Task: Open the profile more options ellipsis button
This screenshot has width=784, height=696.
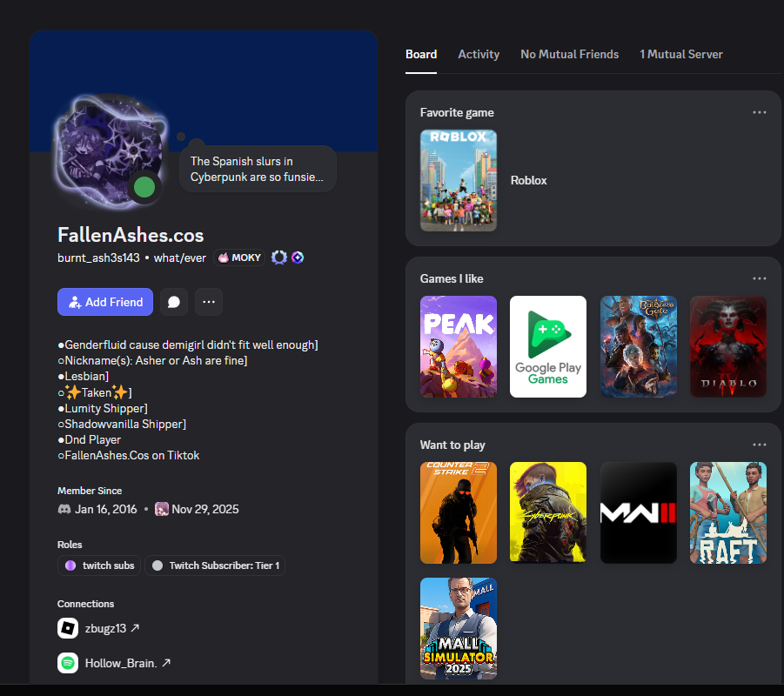Action: 209,302
